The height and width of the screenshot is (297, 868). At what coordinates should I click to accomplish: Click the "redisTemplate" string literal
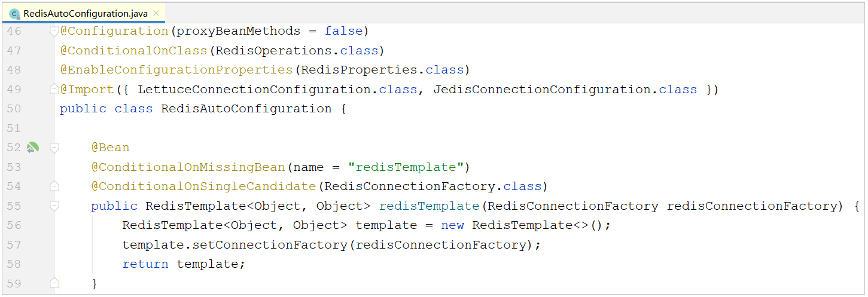coord(406,167)
